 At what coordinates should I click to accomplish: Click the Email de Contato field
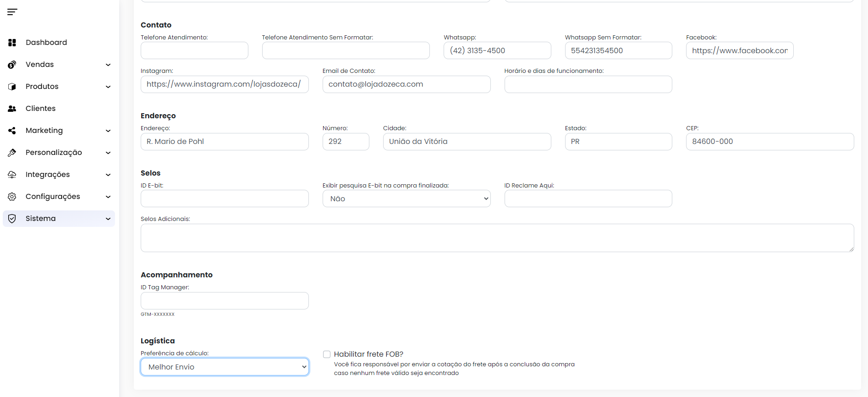pyautogui.click(x=407, y=84)
